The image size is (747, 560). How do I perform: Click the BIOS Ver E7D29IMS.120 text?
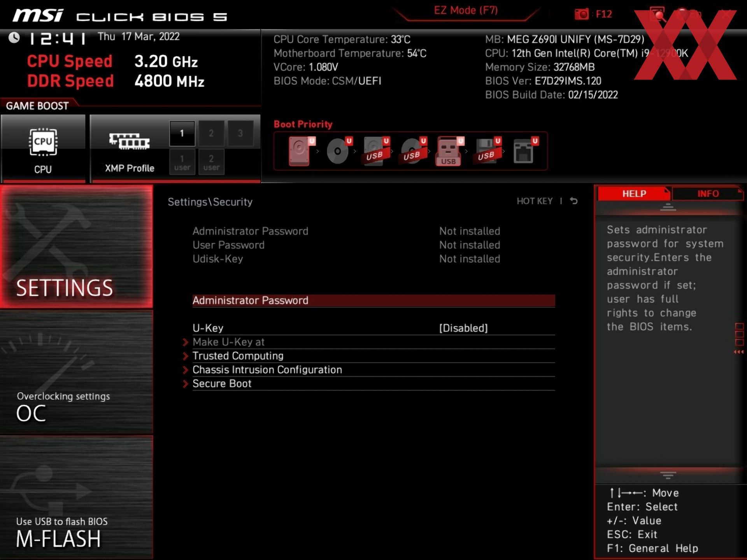coord(543,81)
